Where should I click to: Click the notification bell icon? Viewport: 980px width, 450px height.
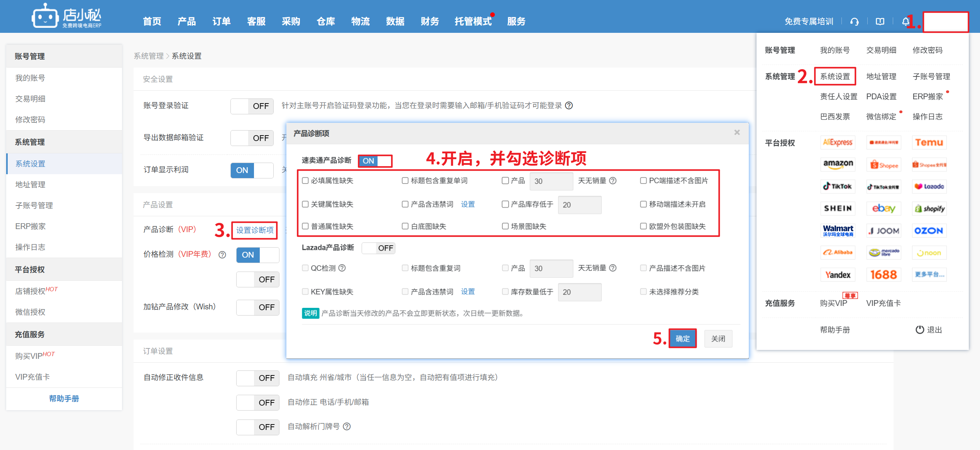[906, 22]
